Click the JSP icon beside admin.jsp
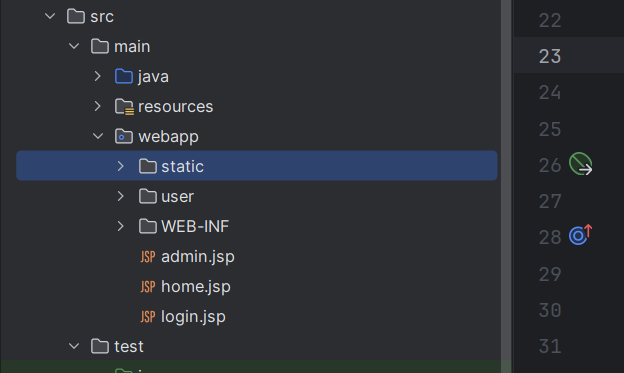 [x=148, y=257]
